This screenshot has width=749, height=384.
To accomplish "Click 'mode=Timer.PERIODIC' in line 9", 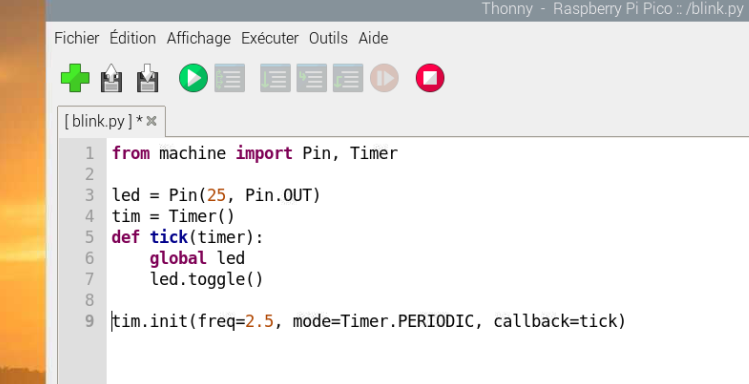I will click(383, 321).
